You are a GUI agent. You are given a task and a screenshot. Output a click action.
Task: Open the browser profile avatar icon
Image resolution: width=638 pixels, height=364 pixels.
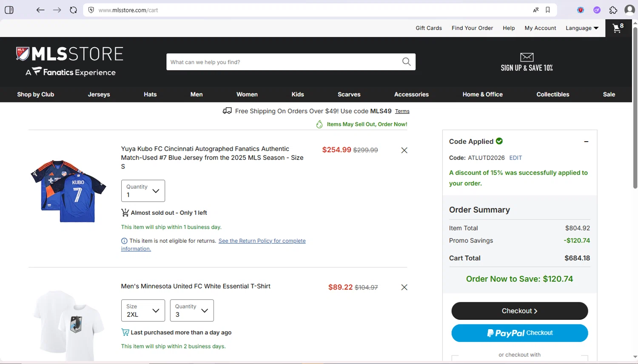coord(630,10)
